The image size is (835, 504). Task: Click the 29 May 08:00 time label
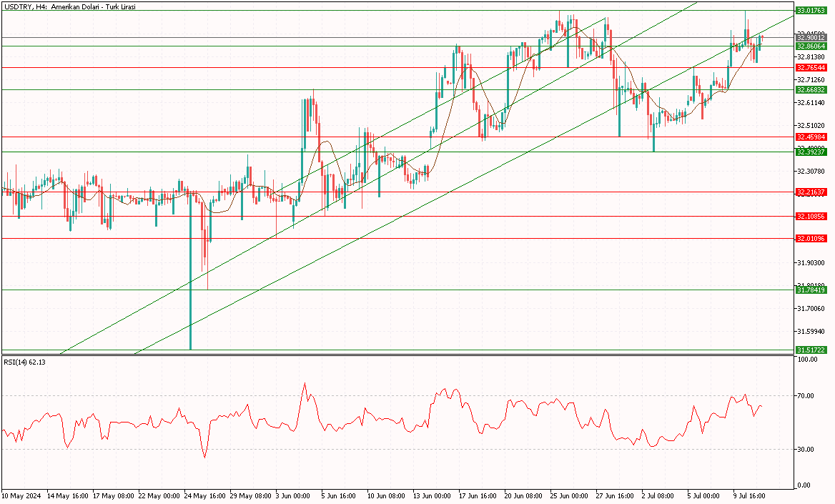(x=251, y=496)
